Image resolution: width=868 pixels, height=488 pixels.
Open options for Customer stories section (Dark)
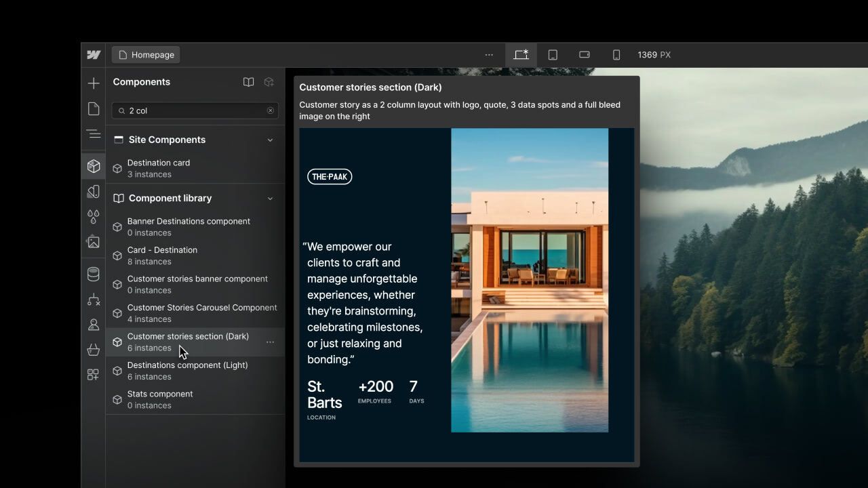point(270,342)
